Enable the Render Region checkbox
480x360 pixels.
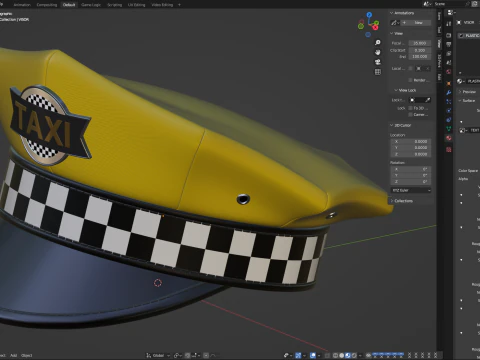click(x=410, y=80)
